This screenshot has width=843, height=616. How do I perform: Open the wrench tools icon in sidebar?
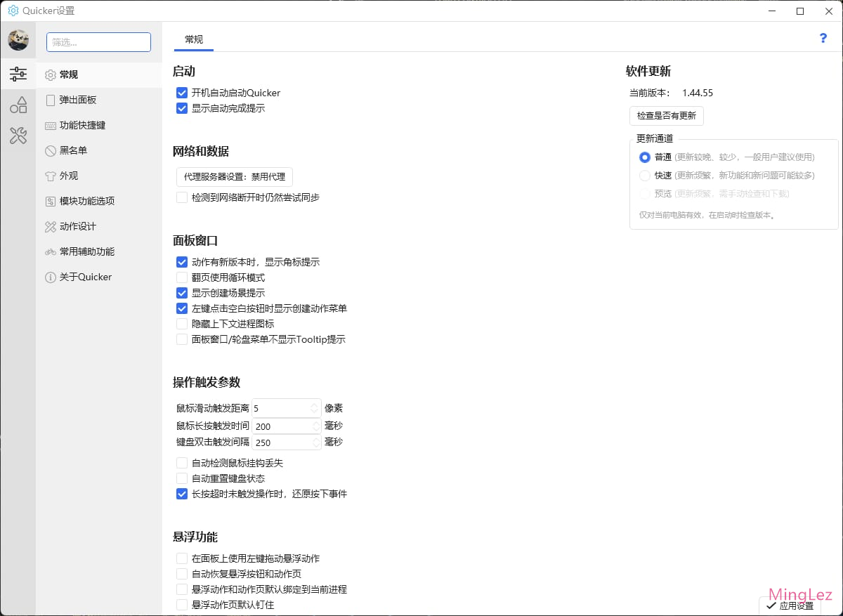click(x=18, y=136)
